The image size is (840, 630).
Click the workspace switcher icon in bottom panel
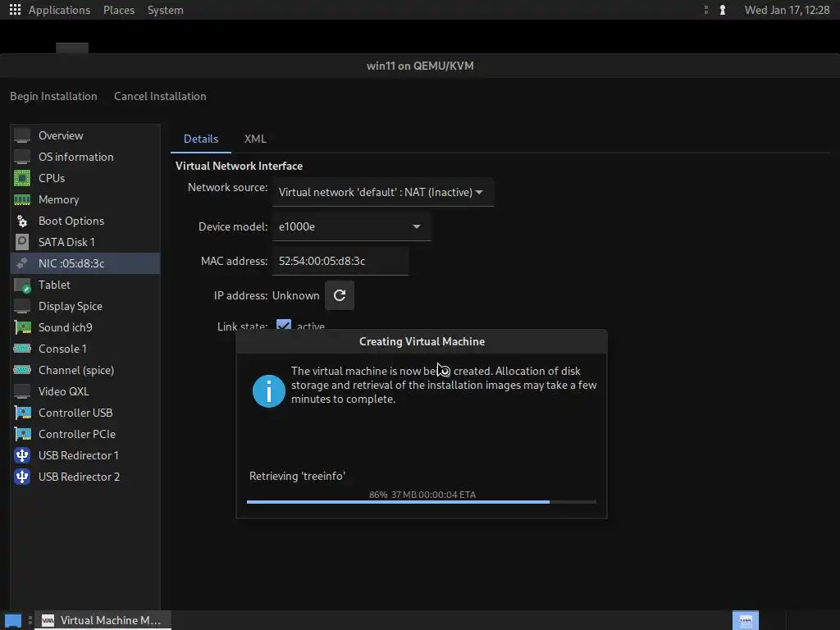click(x=746, y=620)
